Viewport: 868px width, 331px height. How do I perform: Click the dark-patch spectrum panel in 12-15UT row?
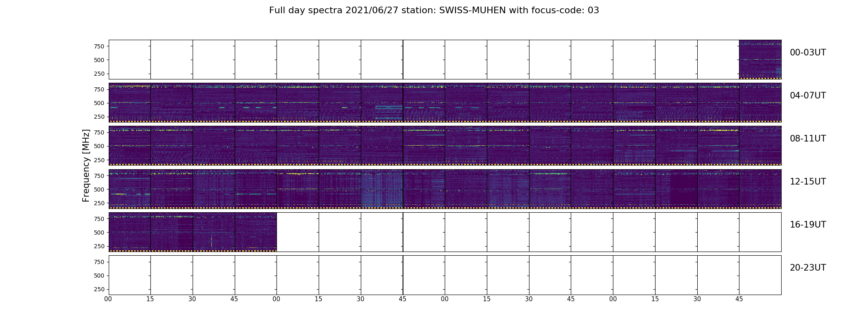(x=676, y=189)
